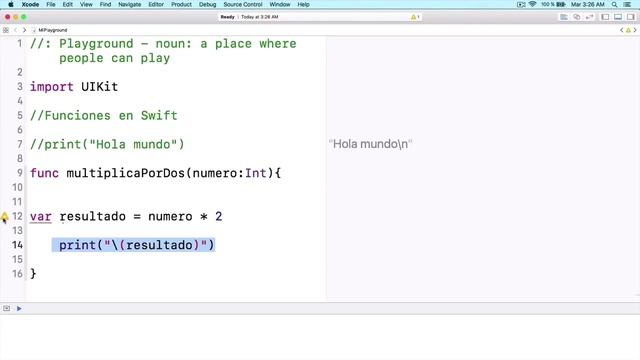
Task: Click line number 9 in gutter
Action: point(20,173)
